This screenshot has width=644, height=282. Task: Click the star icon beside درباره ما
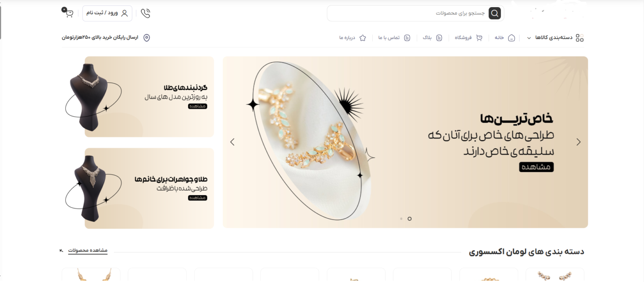coord(363,38)
